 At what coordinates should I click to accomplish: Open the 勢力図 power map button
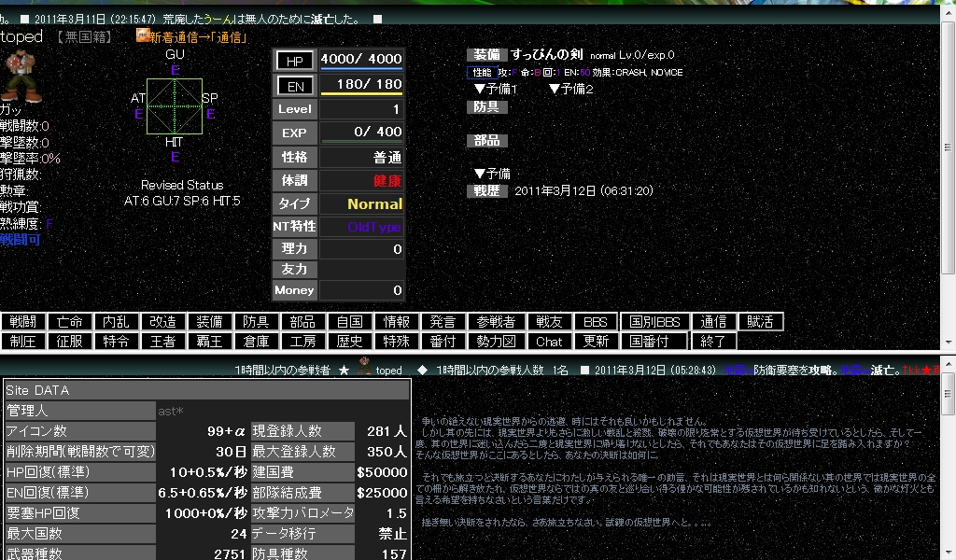pyautogui.click(x=496, y=342)
